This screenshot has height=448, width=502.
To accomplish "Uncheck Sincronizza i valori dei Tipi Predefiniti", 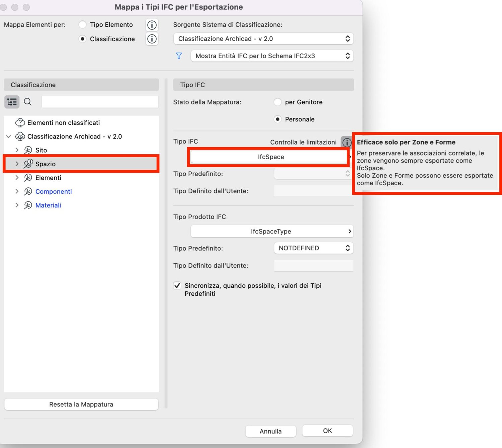I will pos(177,286).
